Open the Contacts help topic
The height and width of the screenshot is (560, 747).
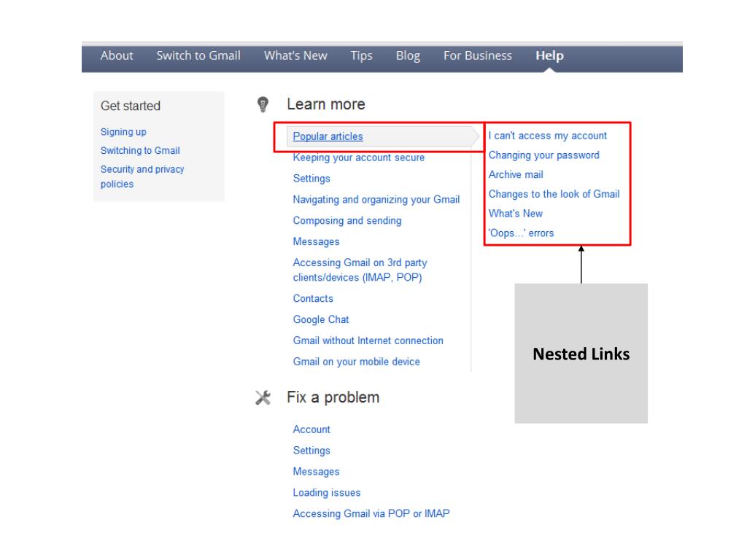312,298
